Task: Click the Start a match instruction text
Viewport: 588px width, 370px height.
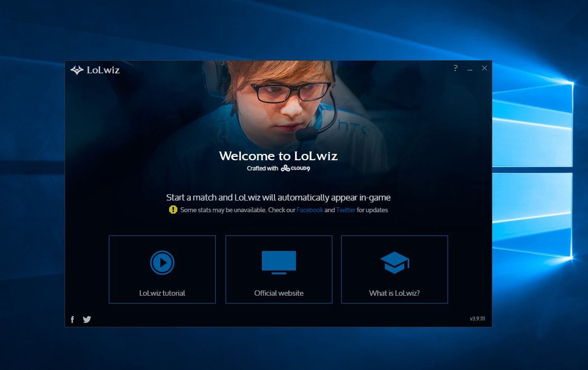Action: coord(278,198)
